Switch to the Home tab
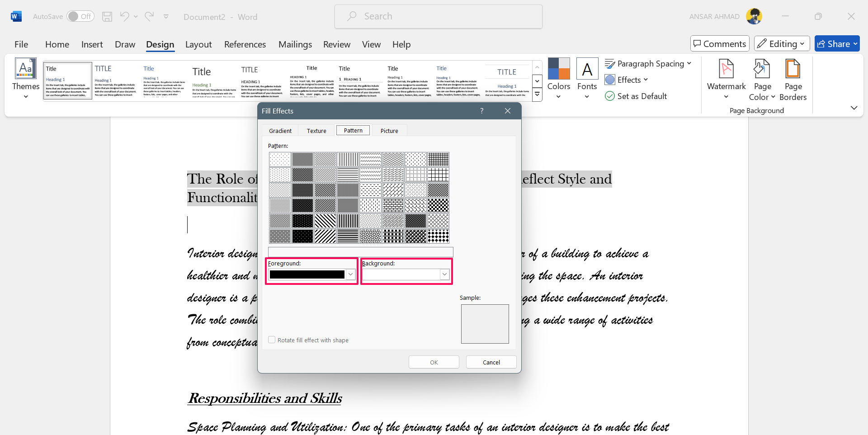Viewport: 868px width, 435px height. coord(57,44)
